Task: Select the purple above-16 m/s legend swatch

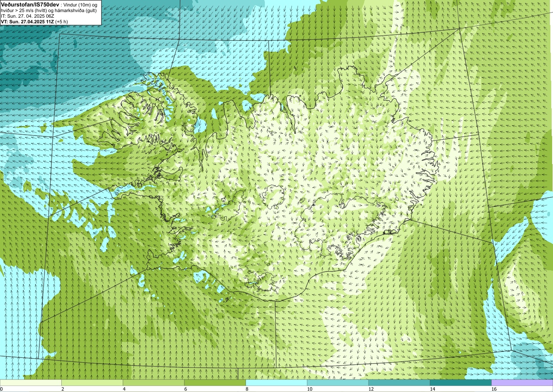Action: tap(522, 383)
